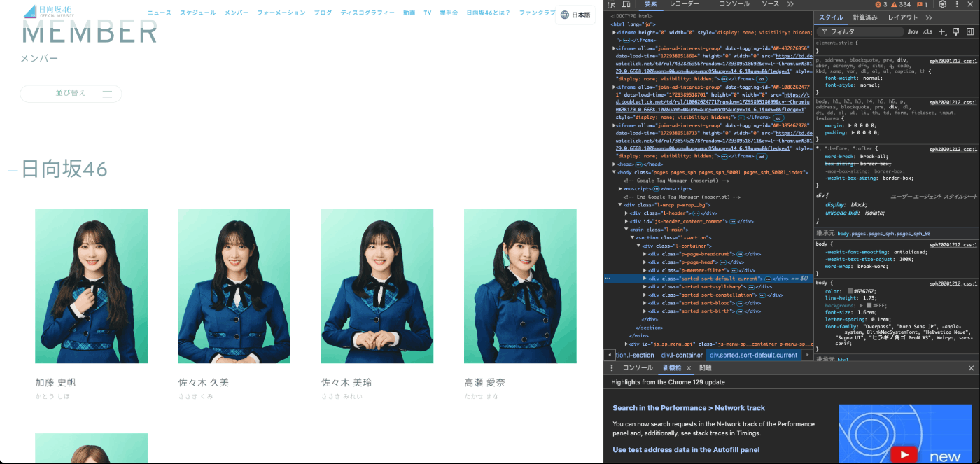
Task: Open 佐々木 久美 member photo
Action: 234,286
